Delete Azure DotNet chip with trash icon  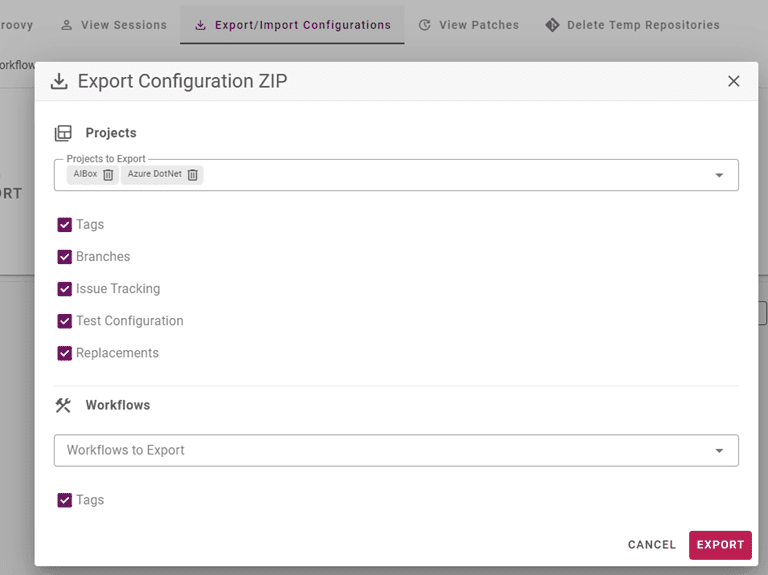point(192,175)
